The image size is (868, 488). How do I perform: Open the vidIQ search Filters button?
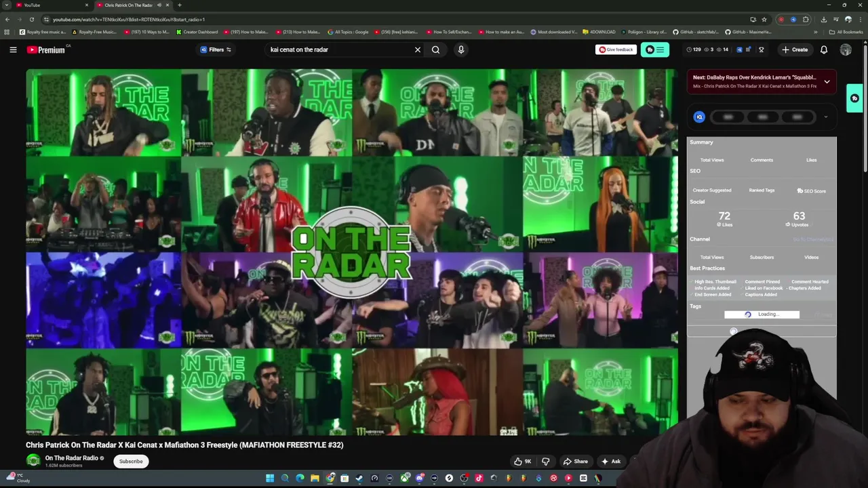[x=216, y=49]
